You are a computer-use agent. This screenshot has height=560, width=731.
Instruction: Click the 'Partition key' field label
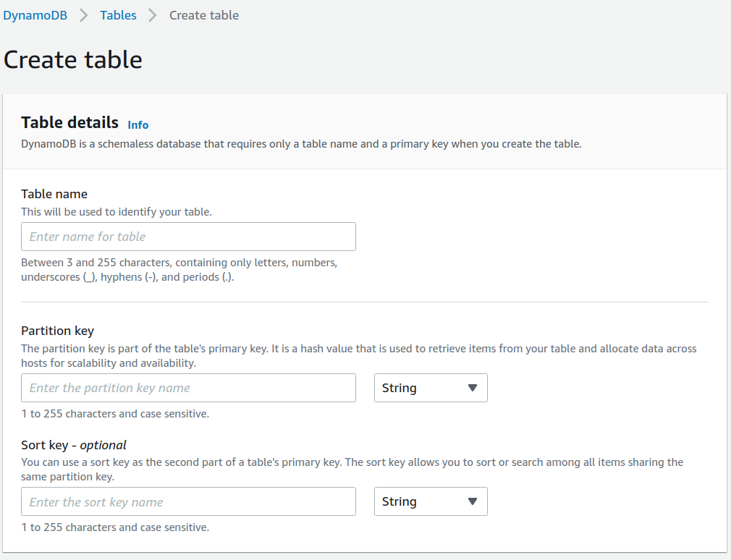point(57,331)
